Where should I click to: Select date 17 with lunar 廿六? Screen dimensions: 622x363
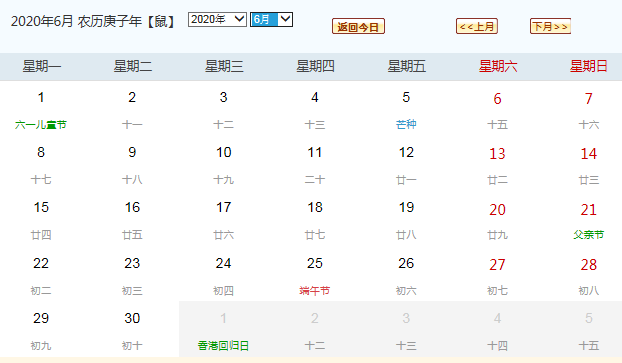click(x=223, y=220)
